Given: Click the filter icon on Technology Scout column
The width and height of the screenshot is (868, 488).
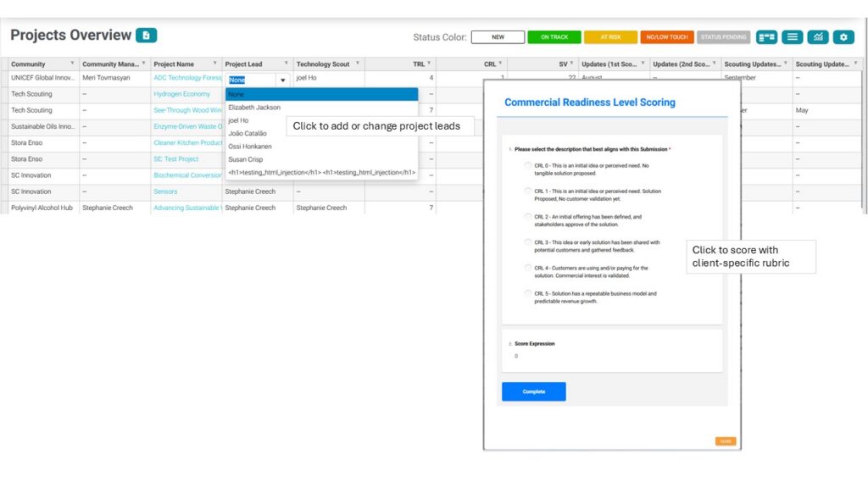Looking at the screenshot, I should pyautogui.click(x=358, y=64).
